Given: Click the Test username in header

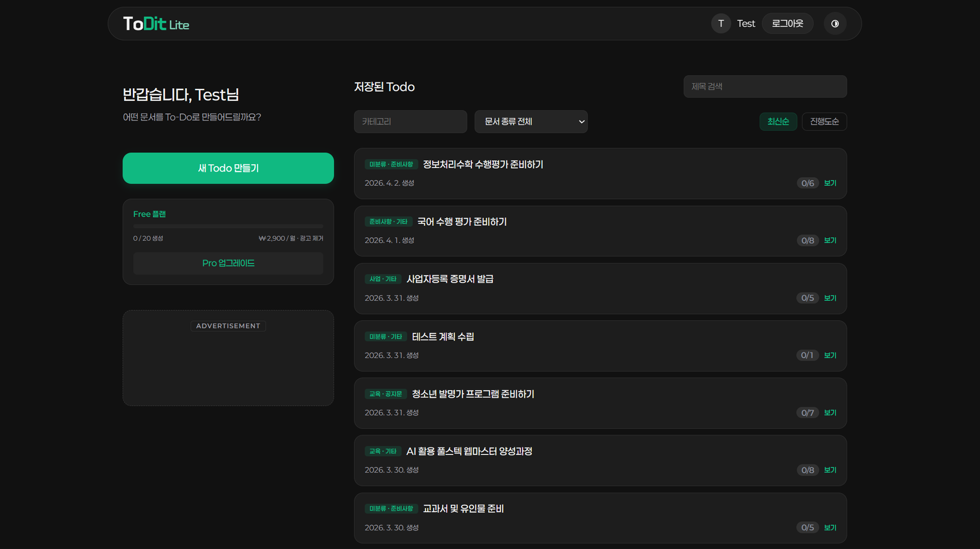Looking at the screenshot, I should [x=746, y=24].
